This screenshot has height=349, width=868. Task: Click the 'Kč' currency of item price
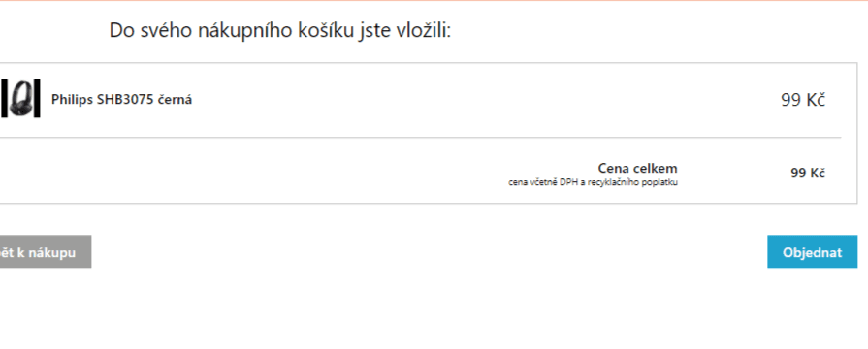pyautogui.click(x=816, y=100)
